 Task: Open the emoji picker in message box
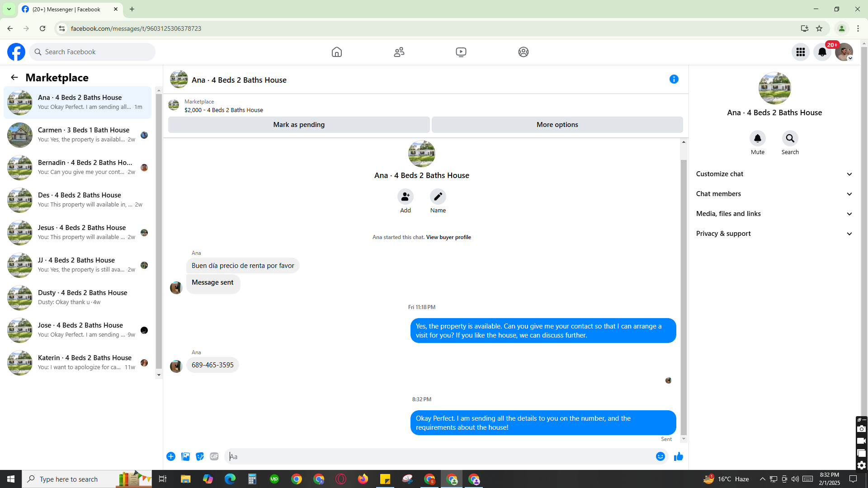[660, 456]
